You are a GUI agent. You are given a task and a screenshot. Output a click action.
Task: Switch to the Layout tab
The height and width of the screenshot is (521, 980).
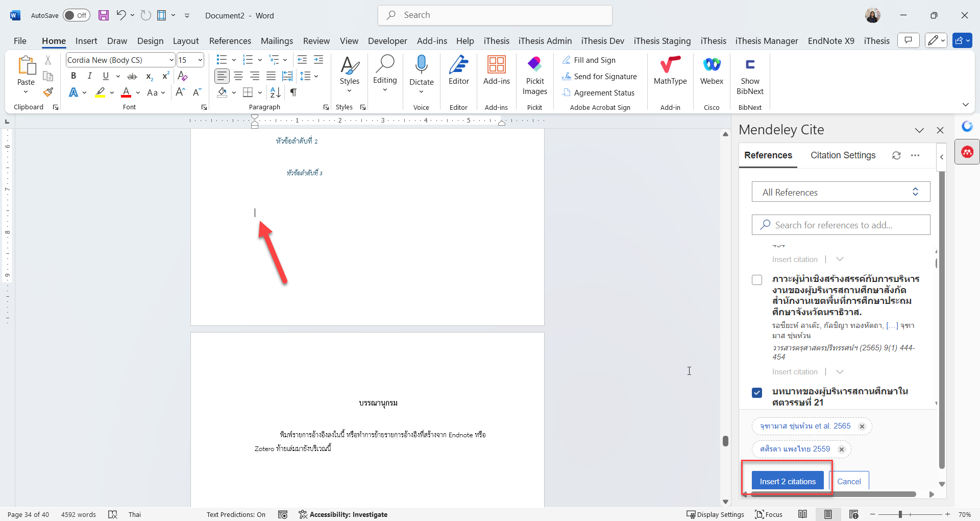point(186,41)
